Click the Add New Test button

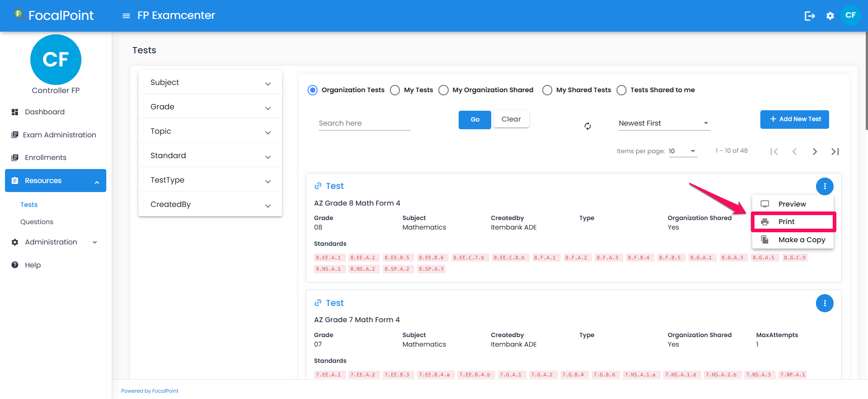(794, 119)
